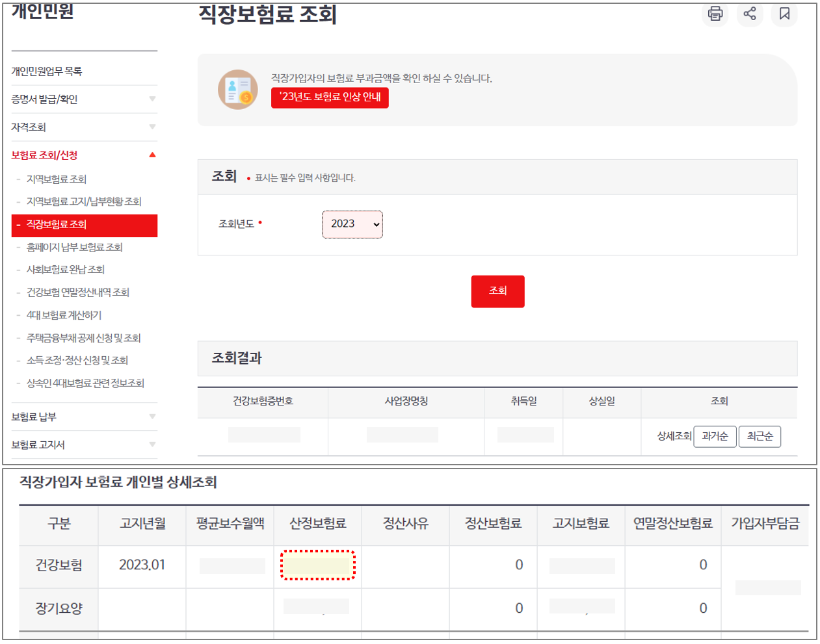820x644 pixels.
Task: Select 지역보험료 조회 in the sidebar
Action: 55,179
